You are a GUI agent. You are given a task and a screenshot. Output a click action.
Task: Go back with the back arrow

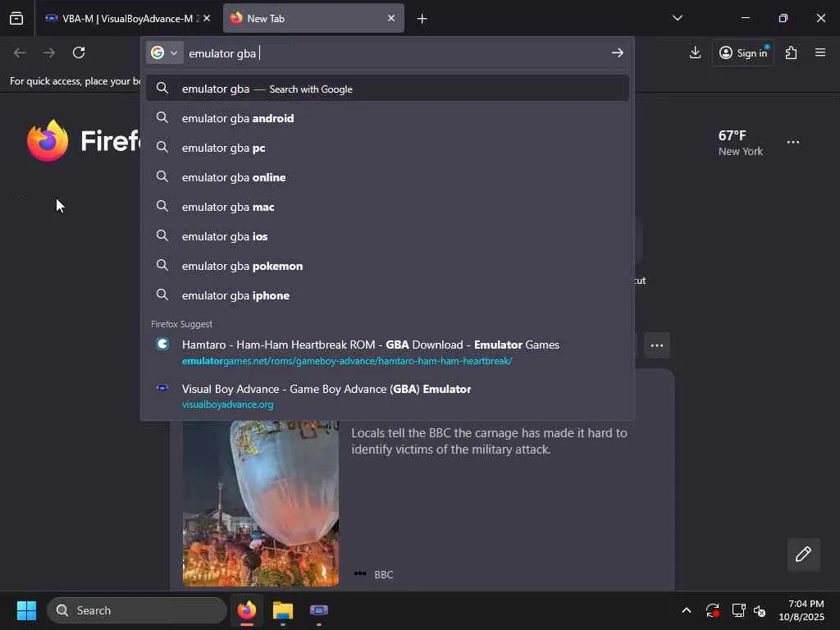(20, 52)
